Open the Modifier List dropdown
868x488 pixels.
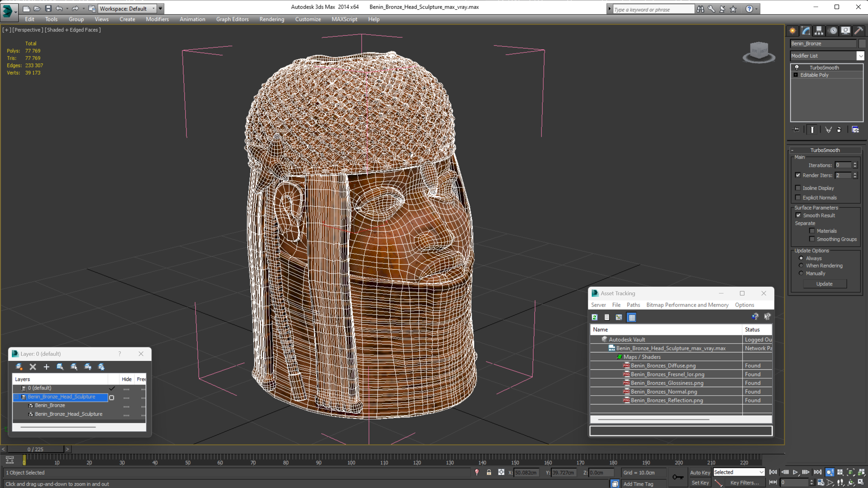(x=861, y=56)
